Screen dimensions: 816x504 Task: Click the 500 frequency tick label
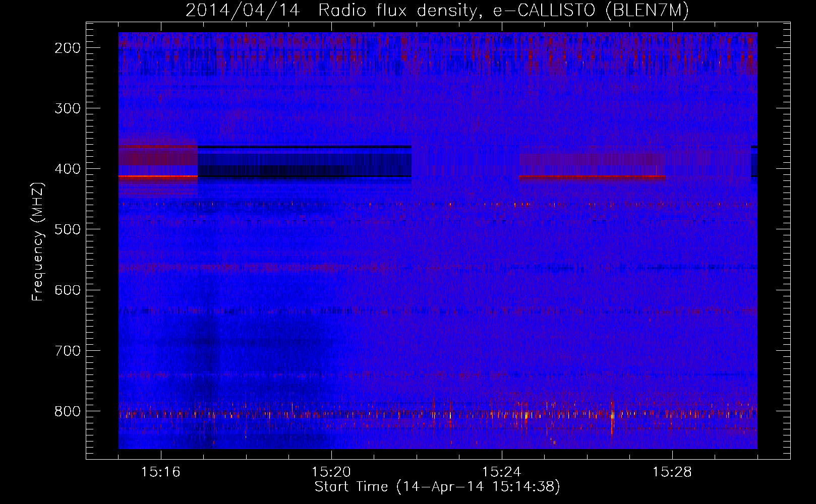(x=68, y=229)
